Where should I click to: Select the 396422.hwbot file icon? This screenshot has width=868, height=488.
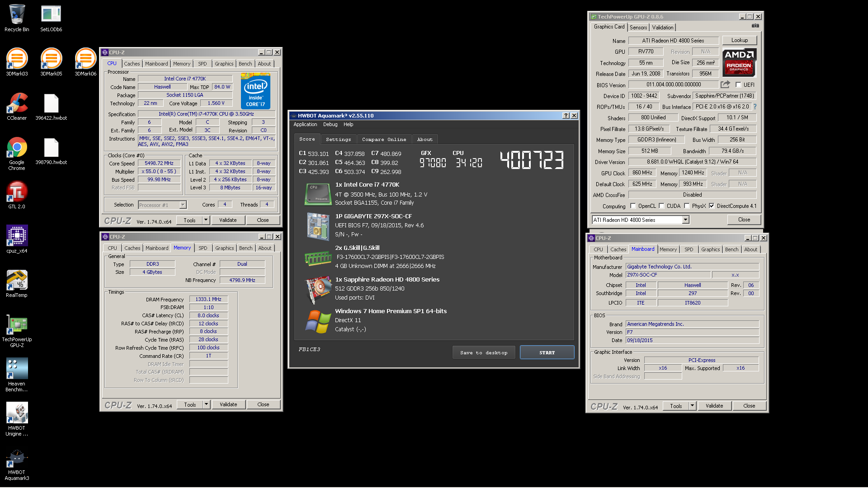pyautogui.click(x=51, y=106)
